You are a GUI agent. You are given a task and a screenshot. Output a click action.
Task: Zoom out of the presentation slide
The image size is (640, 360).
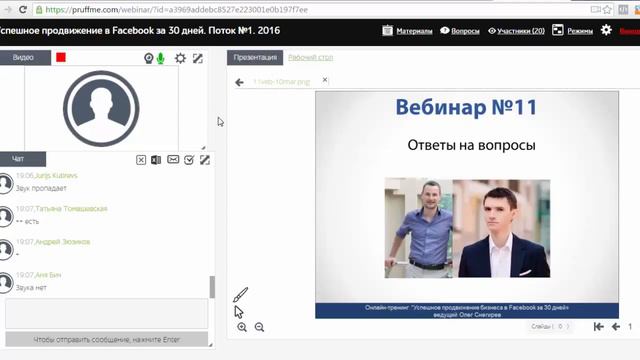click(x=259, y=327)
